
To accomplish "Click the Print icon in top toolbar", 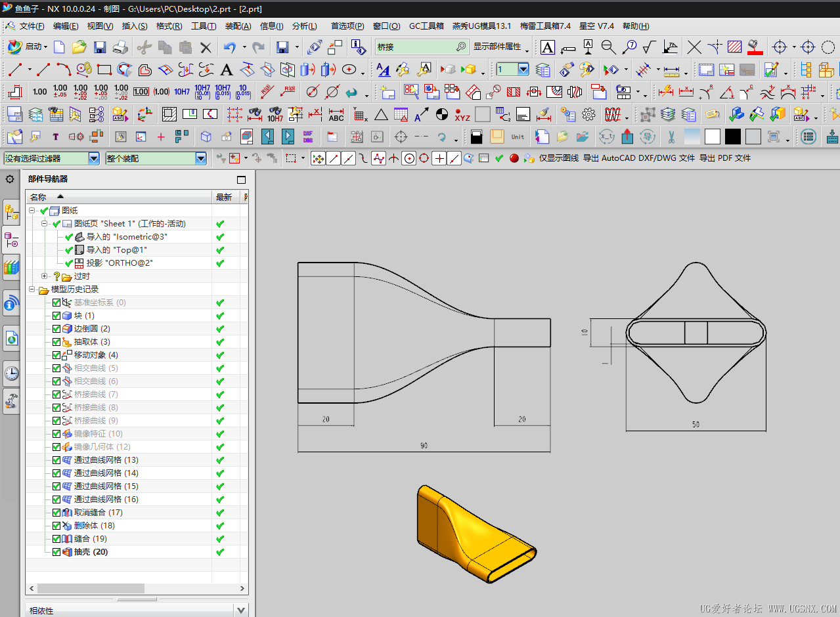I will [x=120, y=47].
